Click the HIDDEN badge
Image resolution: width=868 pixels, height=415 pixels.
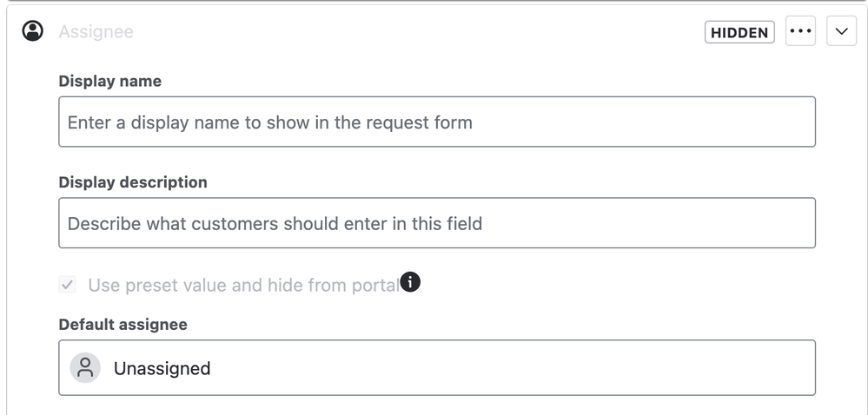coord(739,32)
